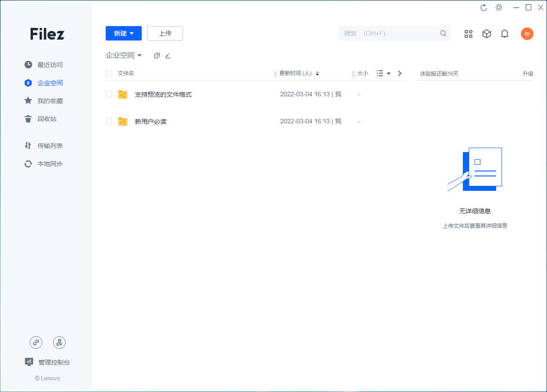Click the edit pencil icon beside 企业空间

point(168,56)
